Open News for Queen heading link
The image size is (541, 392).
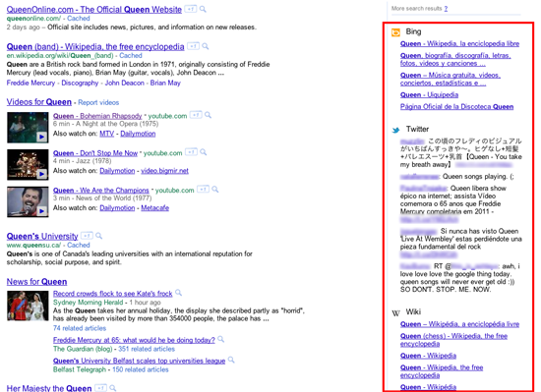[x=36, y=282]
